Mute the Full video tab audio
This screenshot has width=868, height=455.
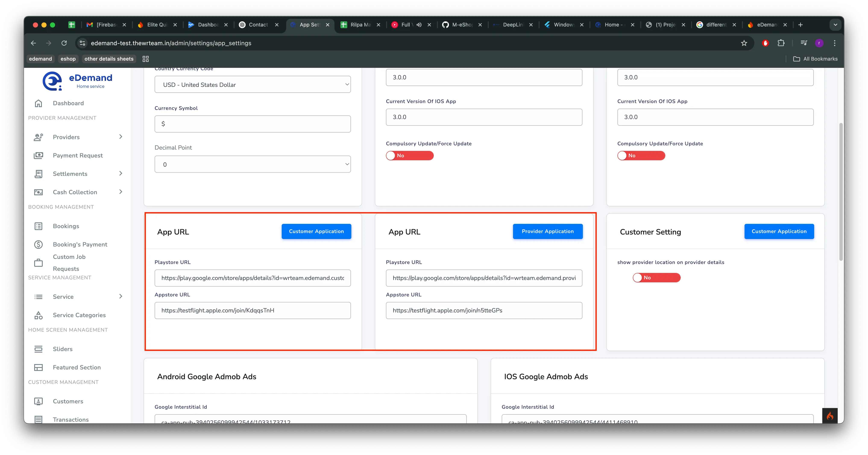(419, 25)
